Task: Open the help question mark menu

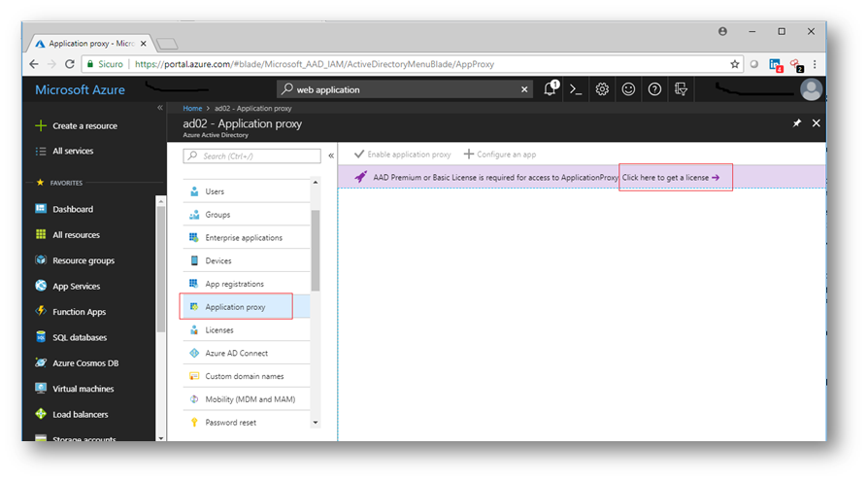Action: (654, 89)
